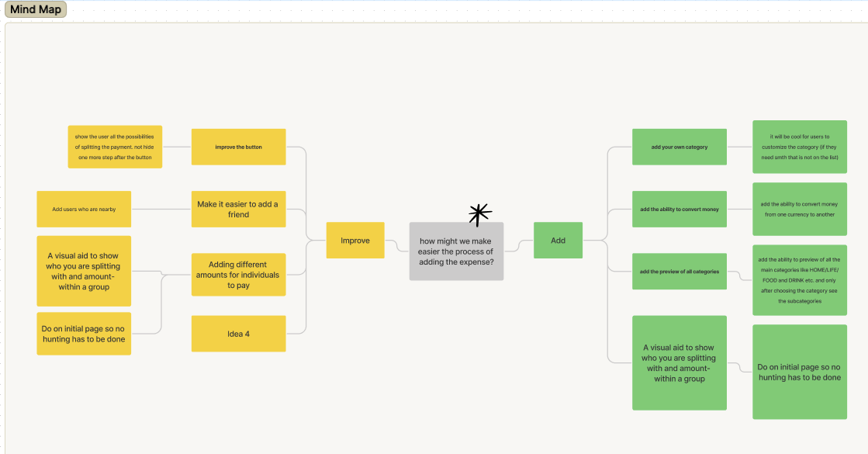Screen dimensions: 868x454
Task: Click the 'Add users who are nearby' note
Action: (84, 209)
